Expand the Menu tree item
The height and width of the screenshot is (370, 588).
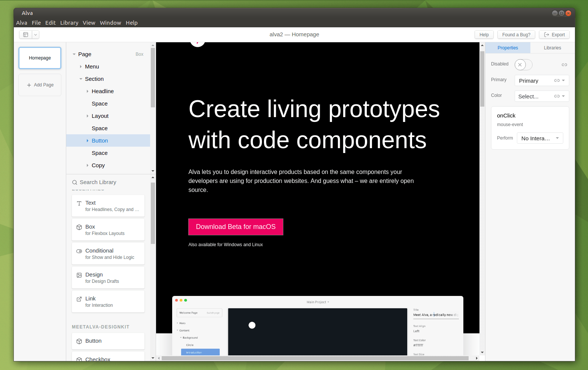tap(81, 67)
